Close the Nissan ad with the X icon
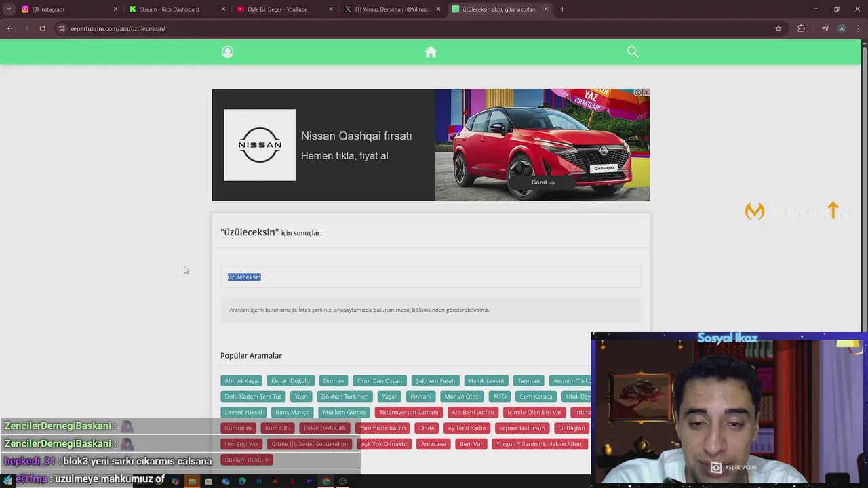 (646, 92)
